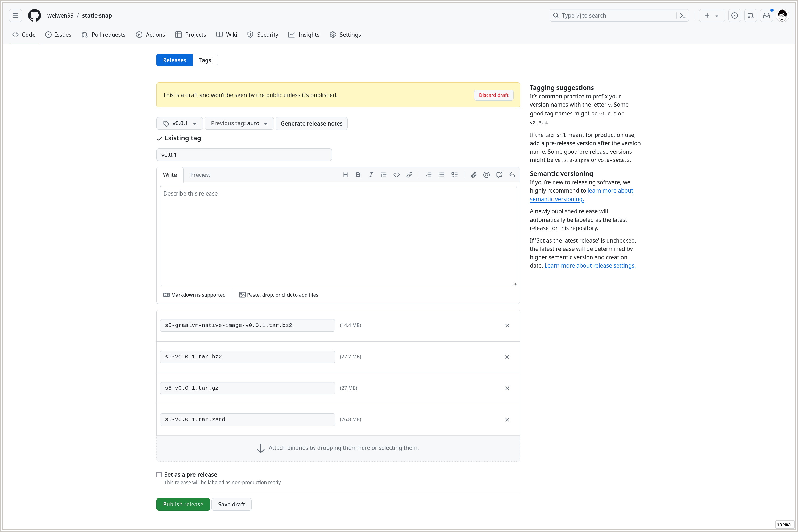Toggle italic formatting
The width and height of the screenshot is (798, 532).
click(371, 175)
